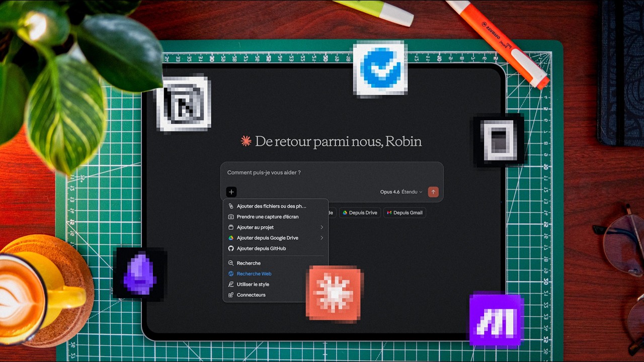
Task: Pick 'Ajouter depuis GitHub' from the menu
Action: (x=275, y=248)
